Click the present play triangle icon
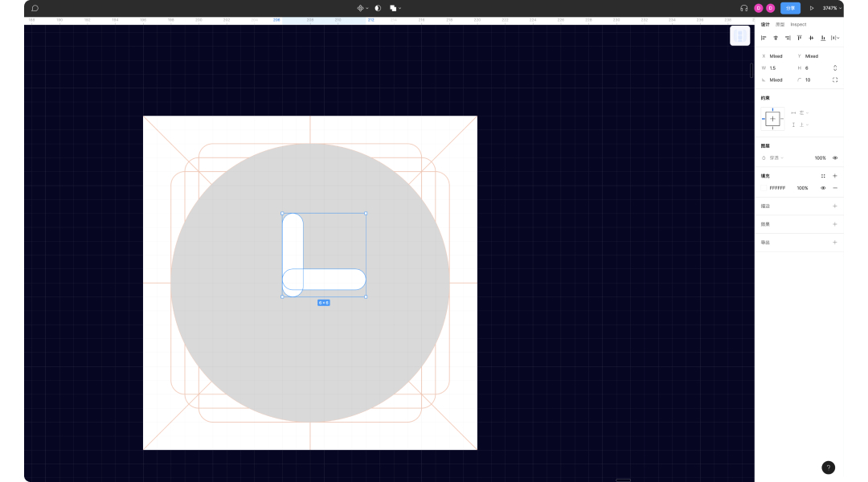Viewport: 868px width, 482px height. pyautogui.click(x=812, y=8)
